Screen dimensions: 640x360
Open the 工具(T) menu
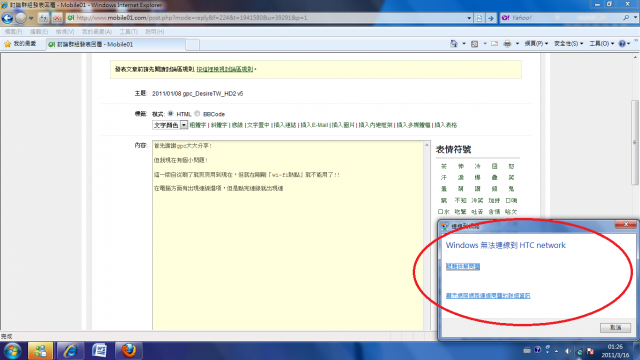pos(129,31)
